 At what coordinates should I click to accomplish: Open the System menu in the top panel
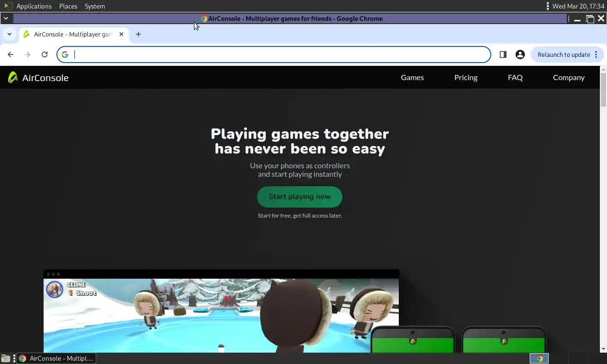[95, 6]
